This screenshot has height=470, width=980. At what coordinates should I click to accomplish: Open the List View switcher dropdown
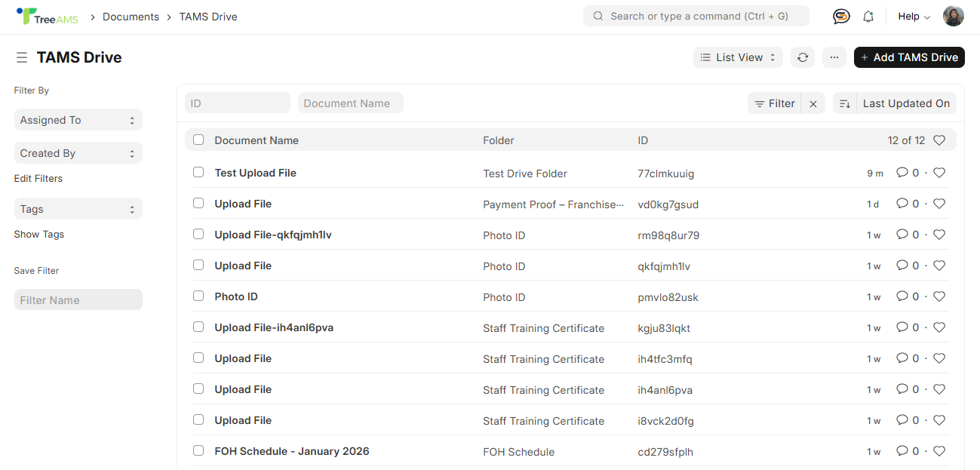737,57
